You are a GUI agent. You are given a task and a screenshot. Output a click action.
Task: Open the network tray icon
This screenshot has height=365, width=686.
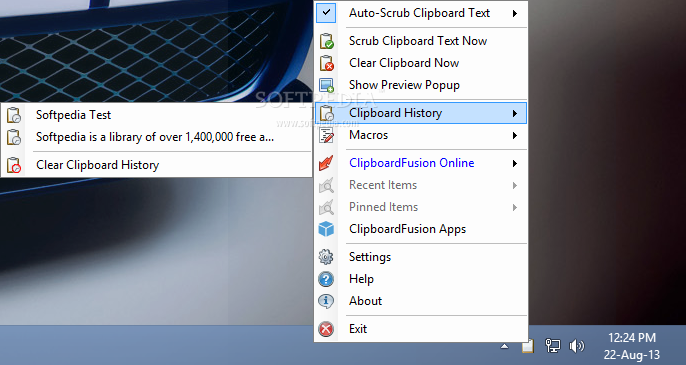pos(553,346)
